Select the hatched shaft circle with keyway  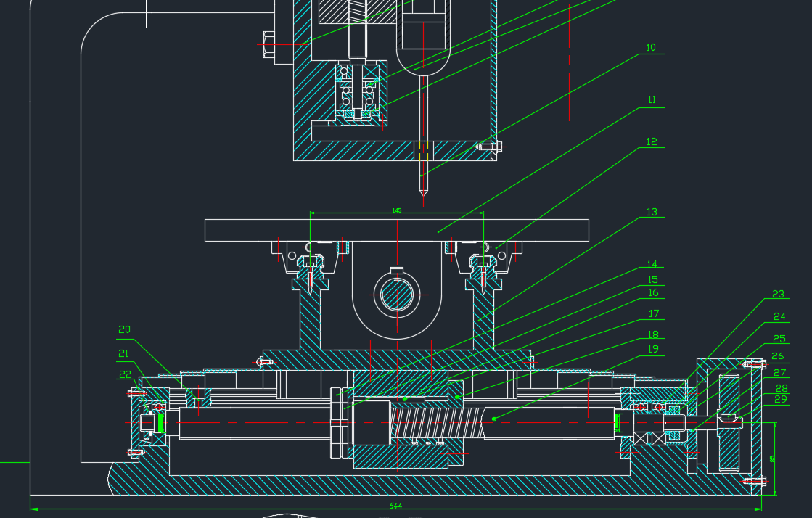click(397, 295)
